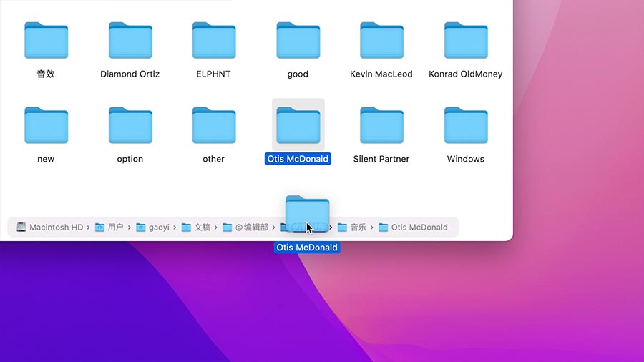
Task: Select the folder named new
Action: 46,126
